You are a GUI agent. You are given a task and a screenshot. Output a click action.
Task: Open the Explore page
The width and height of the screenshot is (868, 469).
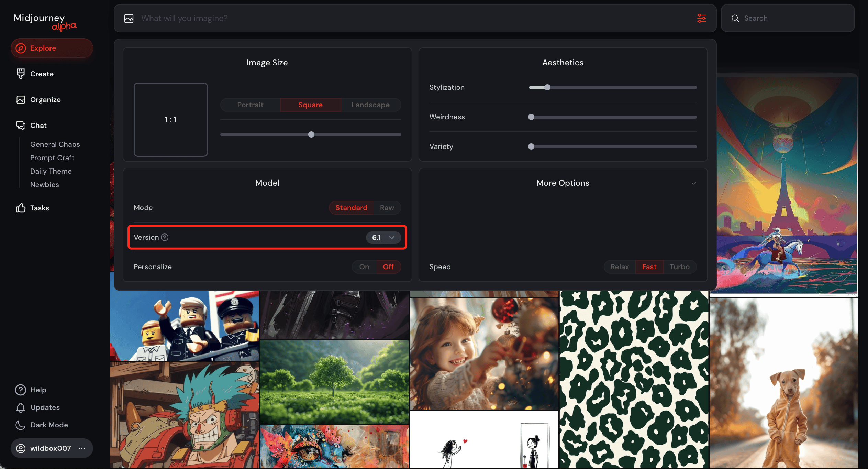click(52, 48)
